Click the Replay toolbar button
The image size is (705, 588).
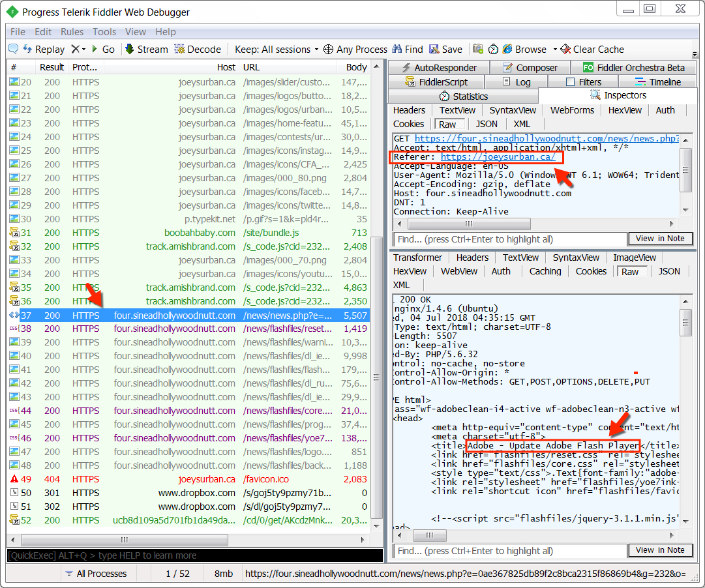(44, 49)
